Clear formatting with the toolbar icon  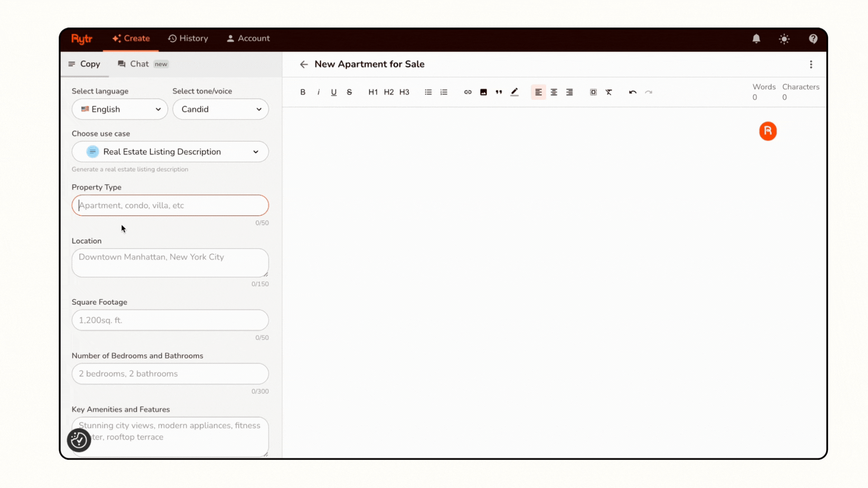coord(609,92)
